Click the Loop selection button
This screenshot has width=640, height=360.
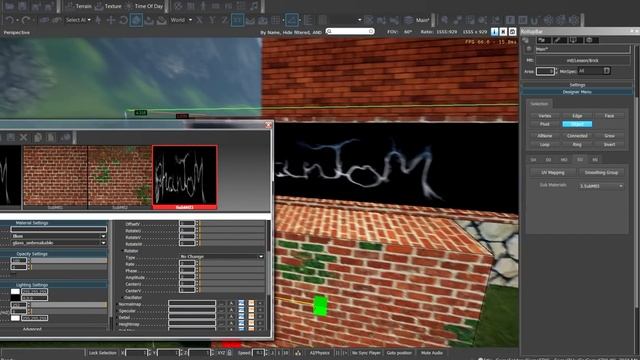[x=544, y=144]
